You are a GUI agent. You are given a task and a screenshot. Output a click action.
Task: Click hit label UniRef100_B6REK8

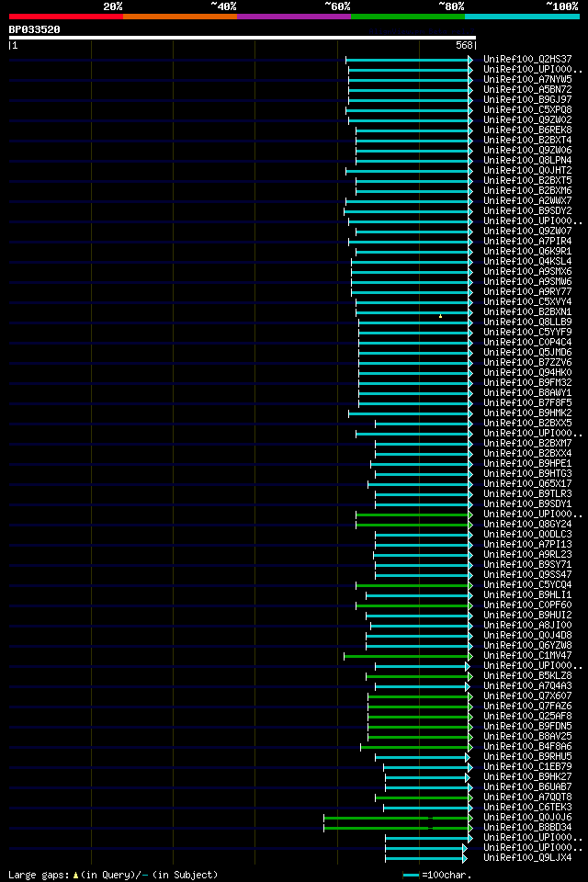(x=527, y=130)
